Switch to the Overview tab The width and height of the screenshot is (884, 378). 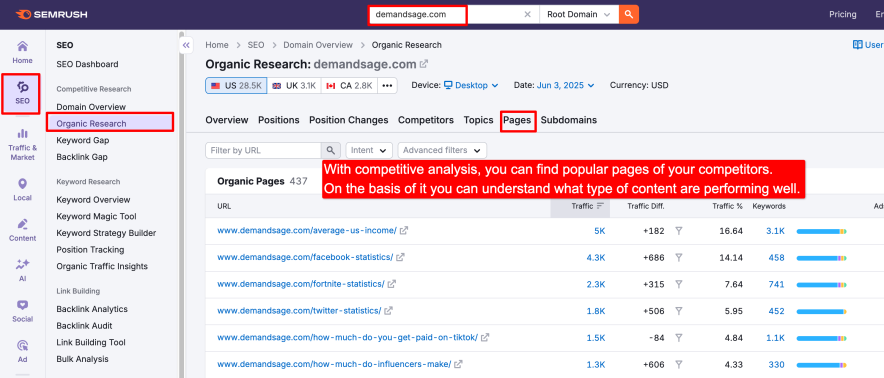(227, 120)
